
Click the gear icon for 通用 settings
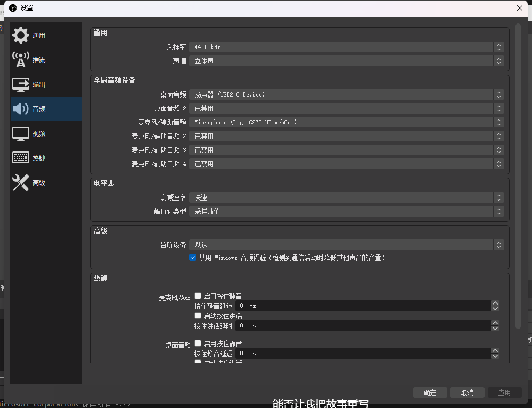pos(21,35)
